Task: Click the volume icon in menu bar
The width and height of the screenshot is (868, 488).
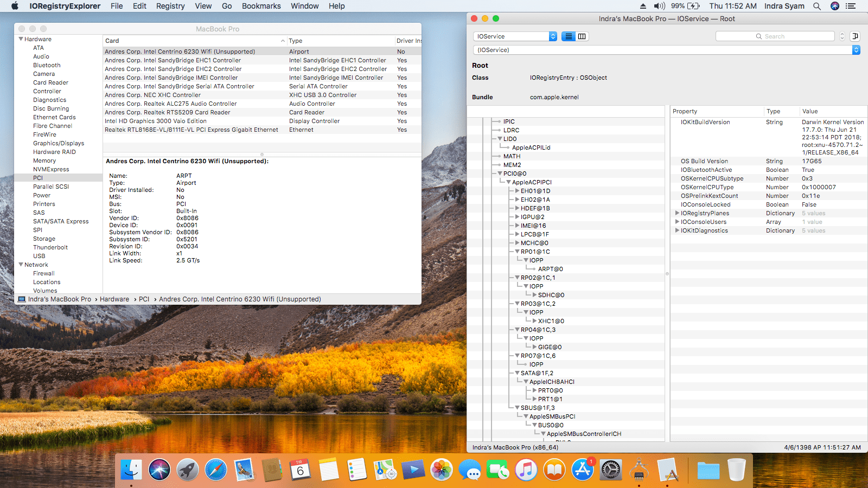Action: coord(659,6)
